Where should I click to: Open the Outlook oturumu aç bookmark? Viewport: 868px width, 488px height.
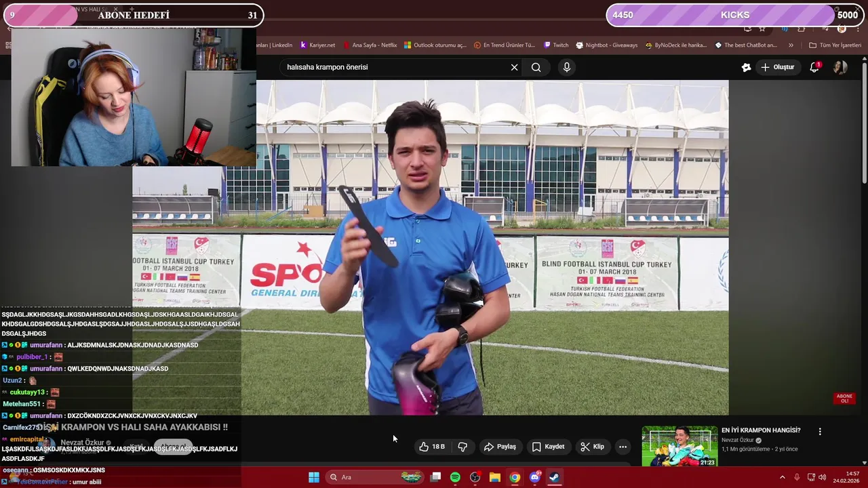pos(435,45)
